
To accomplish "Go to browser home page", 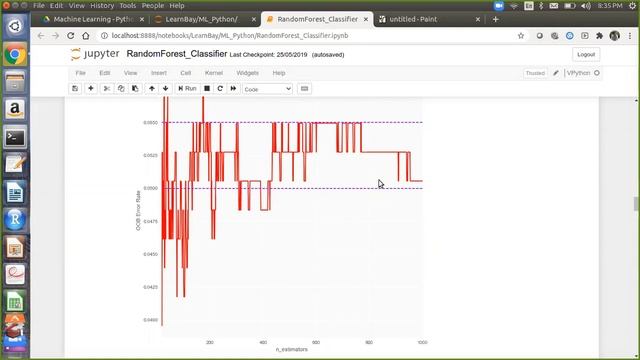I will [x=86, y=36].
